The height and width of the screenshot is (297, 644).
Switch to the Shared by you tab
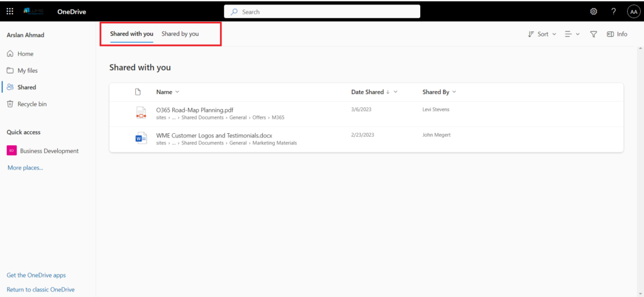180,34
